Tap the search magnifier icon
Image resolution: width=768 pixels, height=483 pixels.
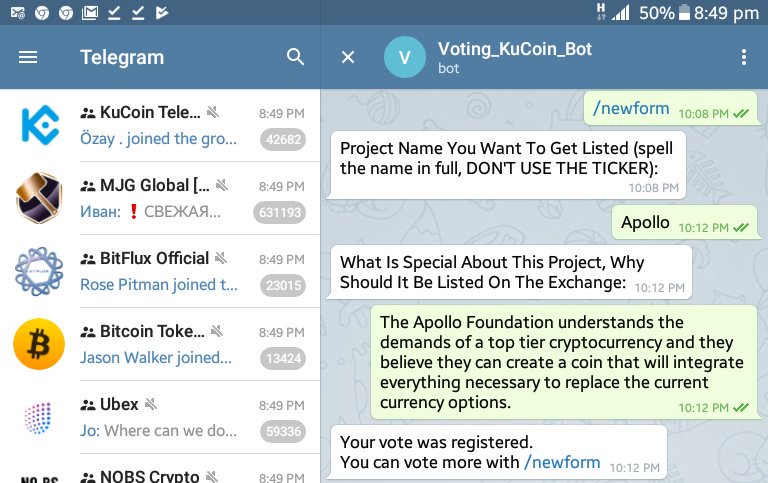point(295,57)
